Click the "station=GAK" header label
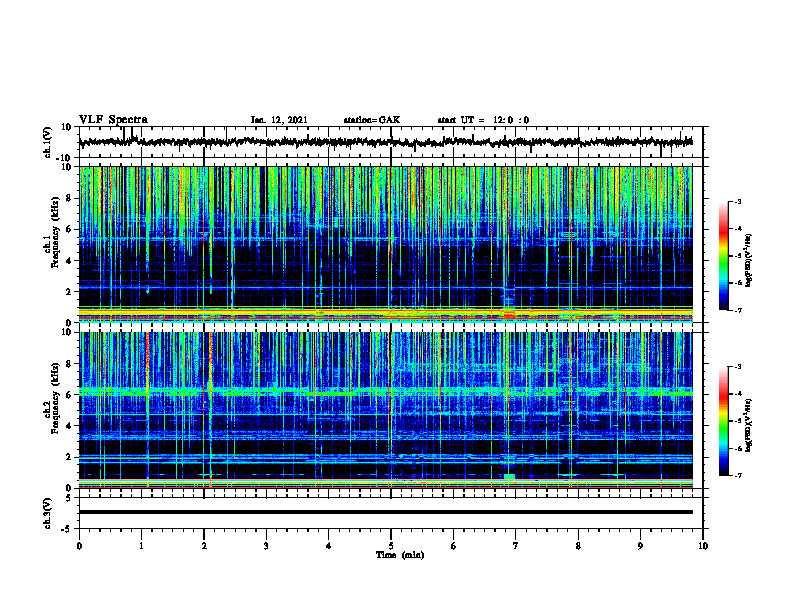The height and width of the screenshot is (612, 792). coord(372,120)
